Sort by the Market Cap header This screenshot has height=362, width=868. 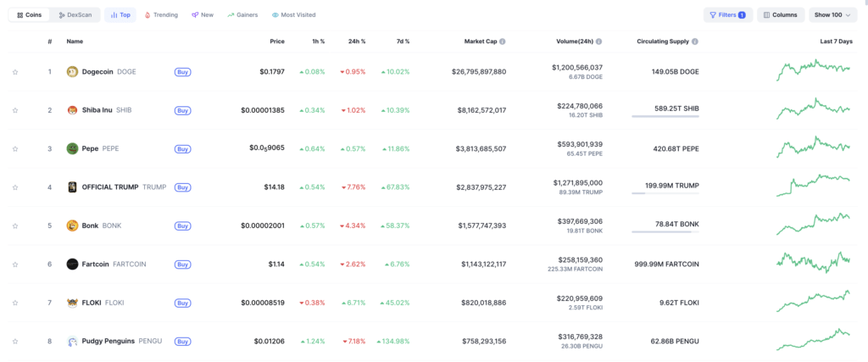(x=481, y=42)
